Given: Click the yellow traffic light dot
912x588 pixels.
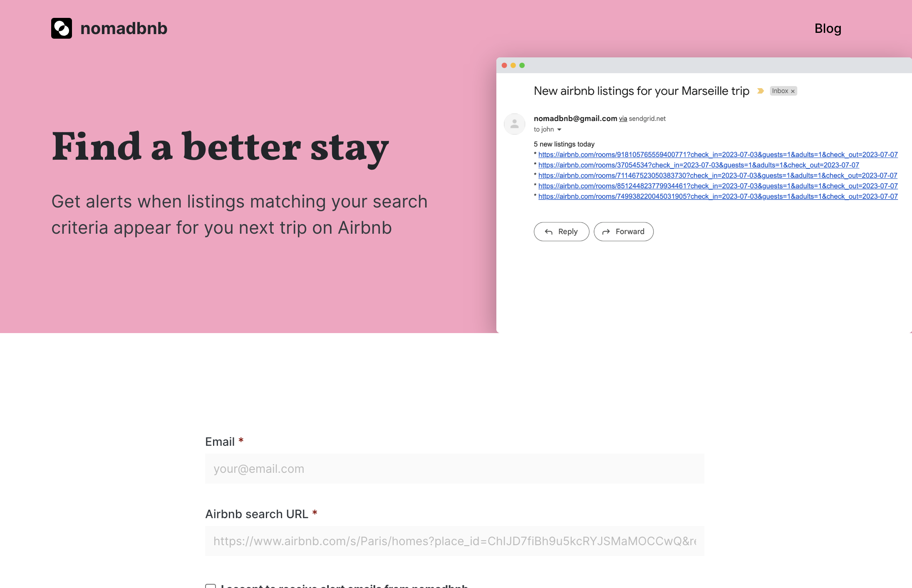Looking at the screenshot, I should [x=513, y=65].
